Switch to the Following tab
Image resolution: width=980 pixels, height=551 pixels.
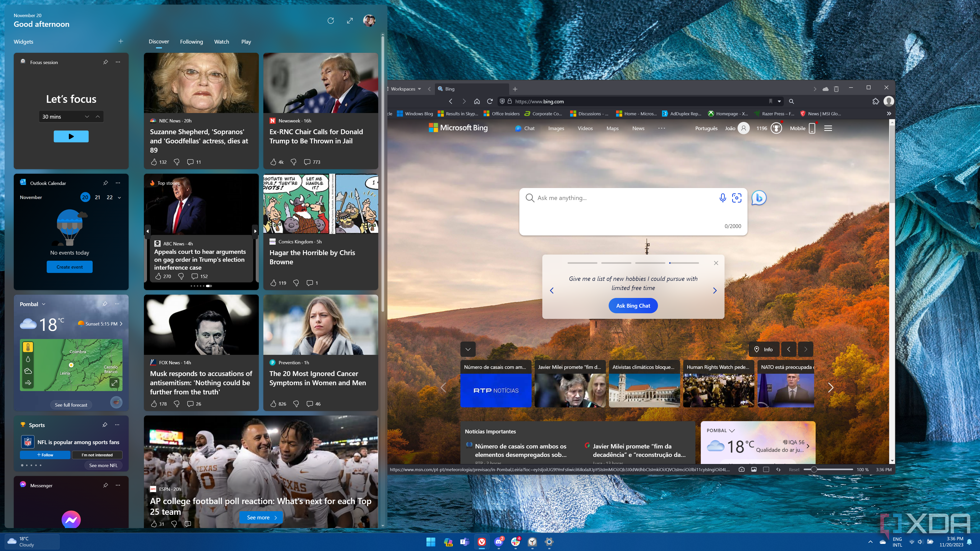point(191,42)
